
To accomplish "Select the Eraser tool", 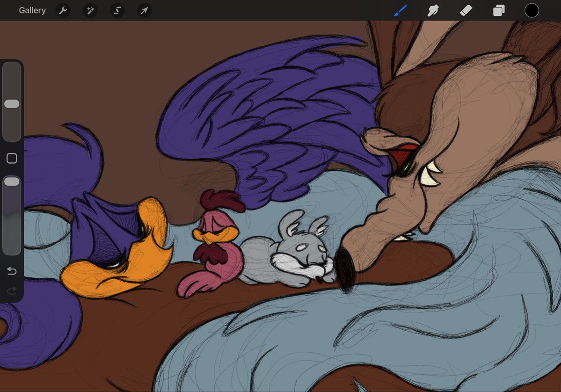I will point(466,10).
